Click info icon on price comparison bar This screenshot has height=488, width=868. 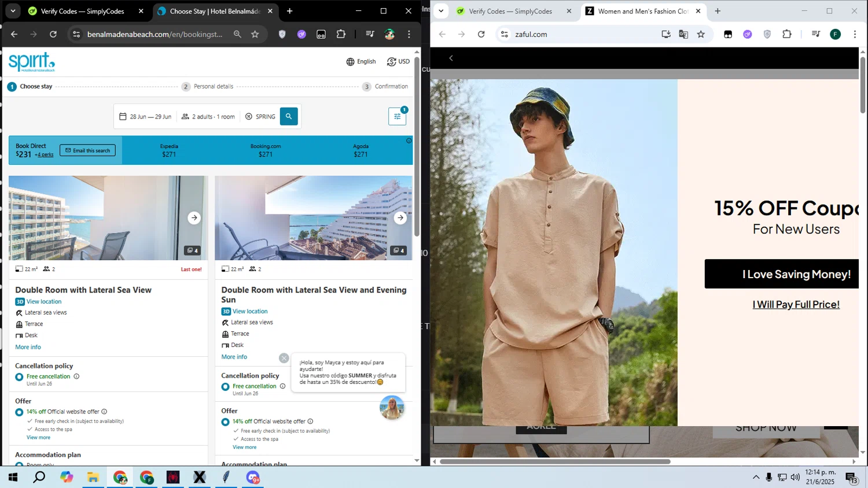409,141
